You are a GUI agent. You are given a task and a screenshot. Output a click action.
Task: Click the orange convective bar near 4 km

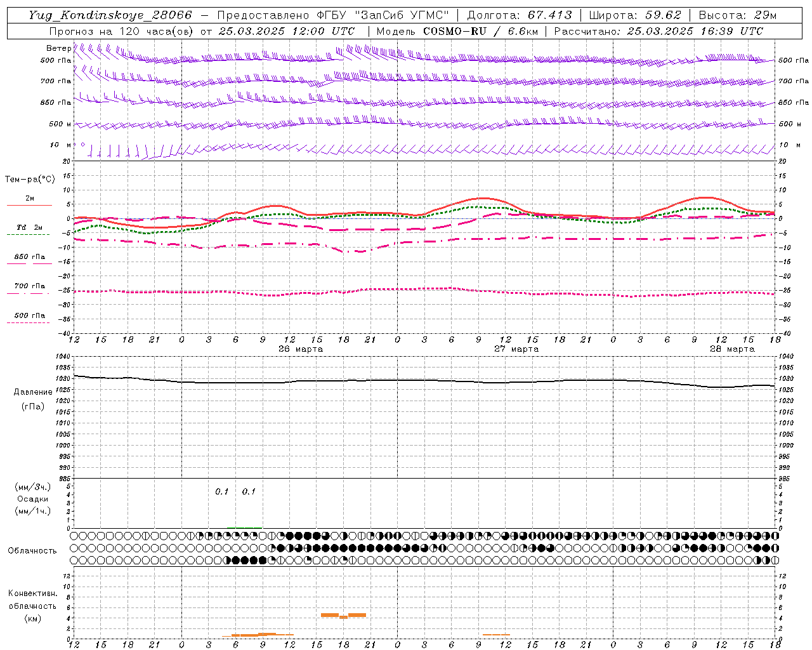tap(343, 615)
